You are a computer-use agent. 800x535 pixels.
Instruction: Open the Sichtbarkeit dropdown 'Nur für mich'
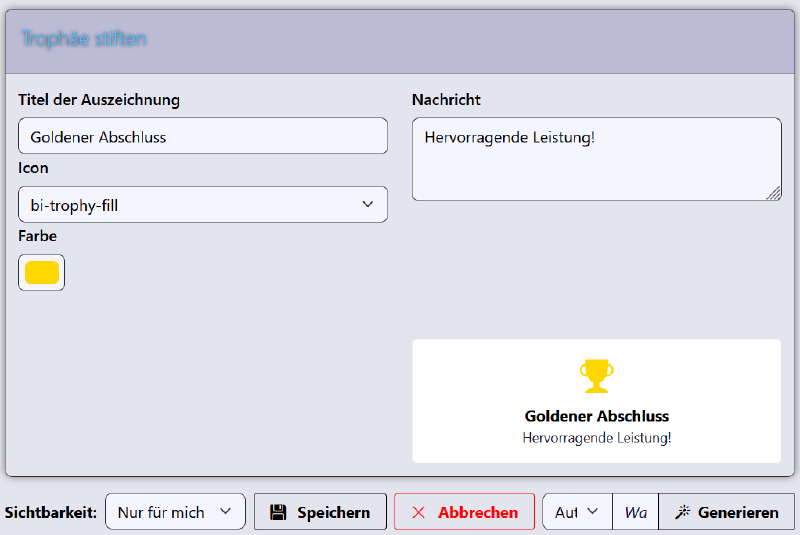point(175,512)
